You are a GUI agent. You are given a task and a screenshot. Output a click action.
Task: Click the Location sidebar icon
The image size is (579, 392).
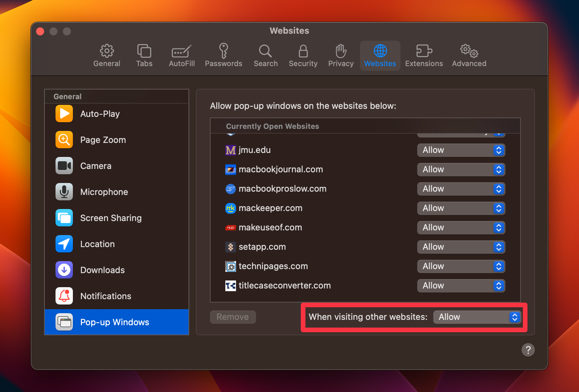tap(64, 244)
